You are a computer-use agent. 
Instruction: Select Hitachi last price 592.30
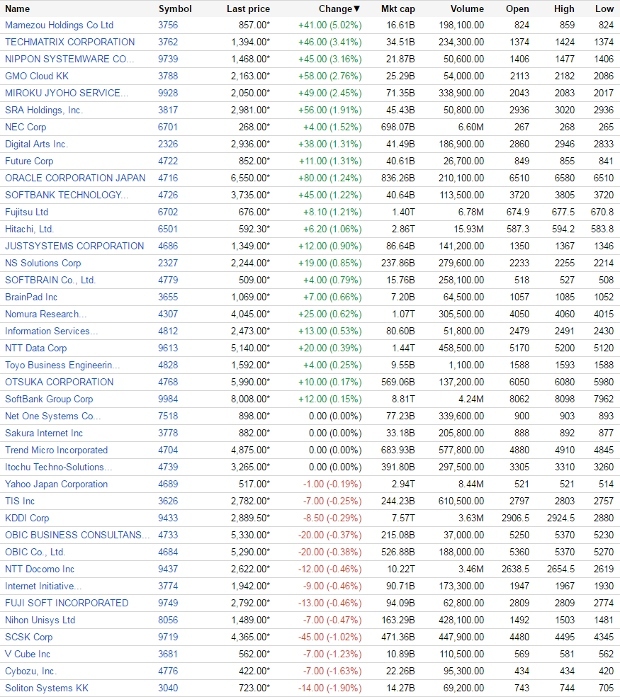pos(254,229)
